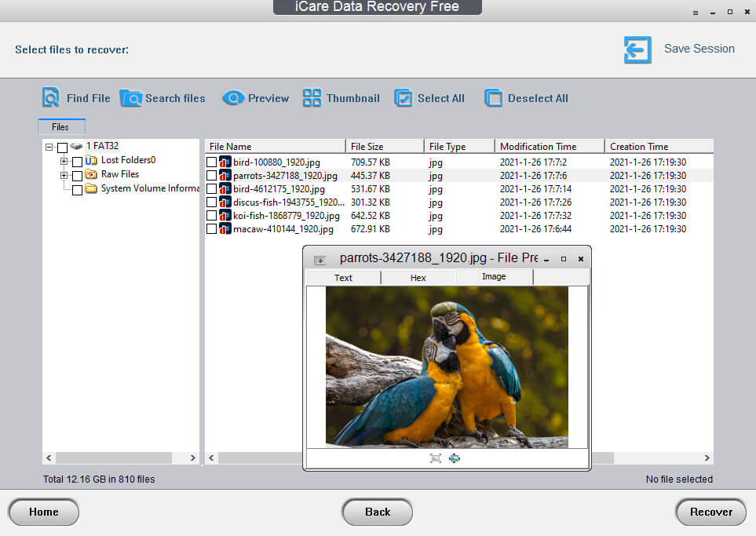Viewport: 756px width, 536px height.
Task: Click the Lost Folders0 folder icon
Action: pyautogui.click(x=91, y=160)
